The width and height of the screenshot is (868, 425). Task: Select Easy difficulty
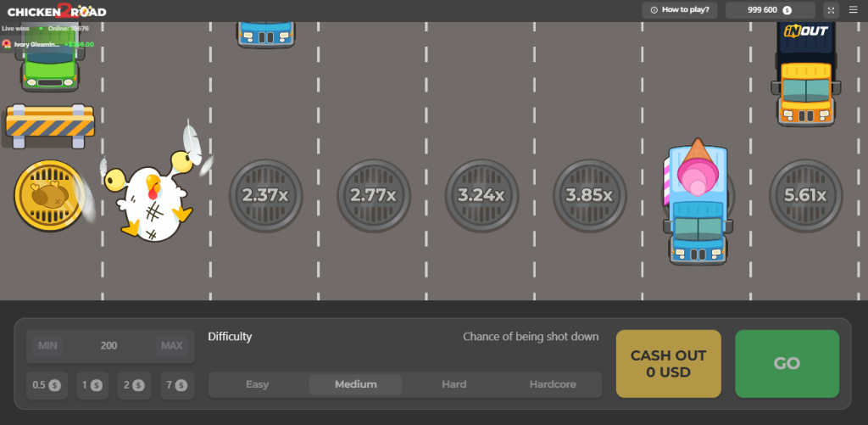(x=258, y=384)
